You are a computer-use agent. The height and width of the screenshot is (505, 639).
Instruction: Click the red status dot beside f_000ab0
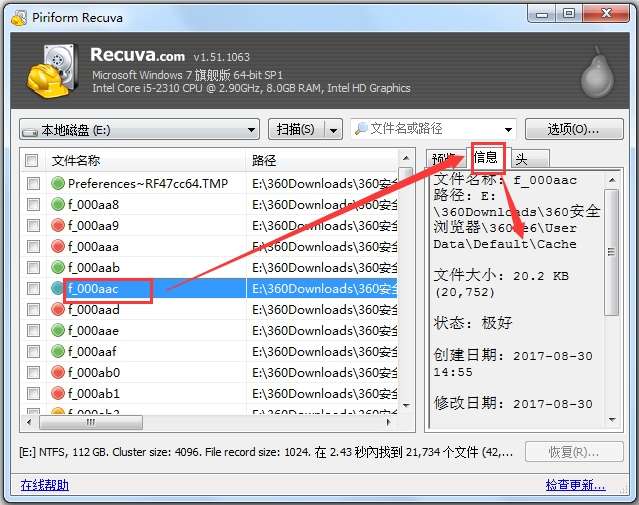58,373
